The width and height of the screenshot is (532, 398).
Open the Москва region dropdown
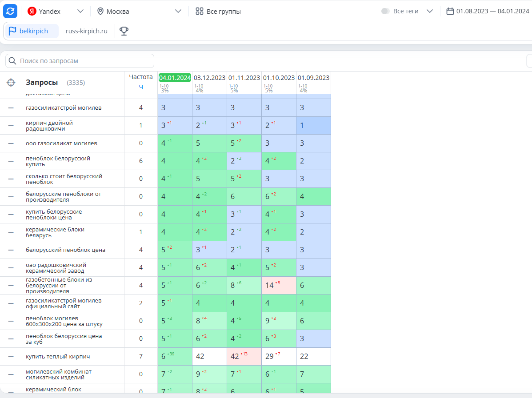click(178, 11)
